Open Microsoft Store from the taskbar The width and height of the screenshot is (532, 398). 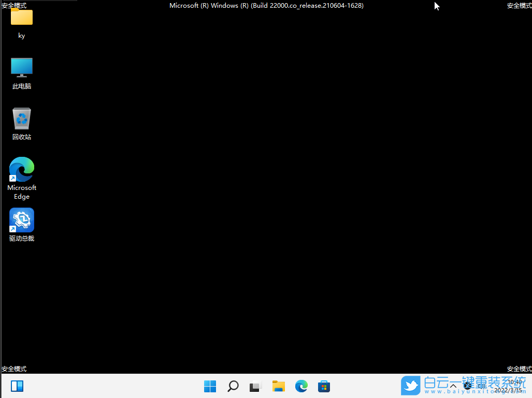point(324,386)
